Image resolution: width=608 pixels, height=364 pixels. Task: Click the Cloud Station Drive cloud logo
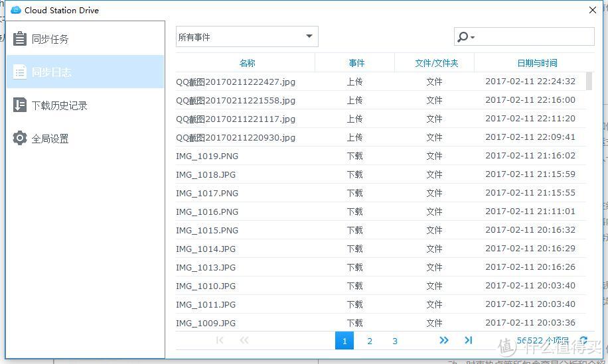click(x=16, y=10)
